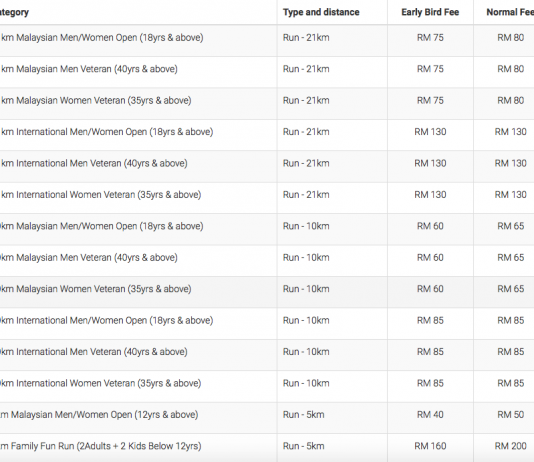Select the RM 40 early bird fee cell
The width and height of the screenshot is (534, 462).
[430, 415]
